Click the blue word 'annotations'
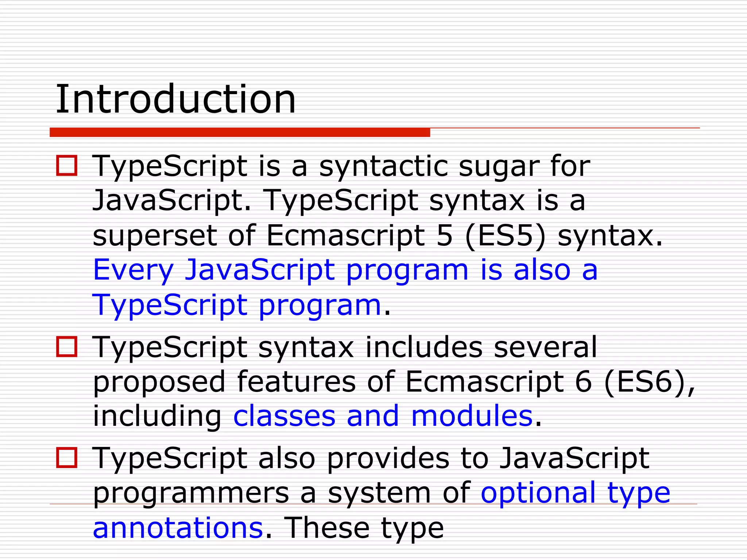This screenshot has width=747, height=560. [x=178, y=528]
